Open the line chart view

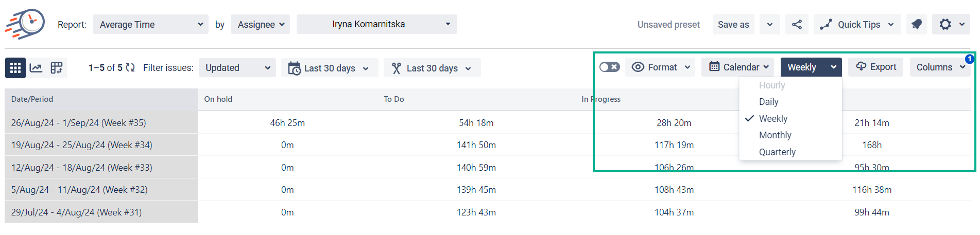36,68
